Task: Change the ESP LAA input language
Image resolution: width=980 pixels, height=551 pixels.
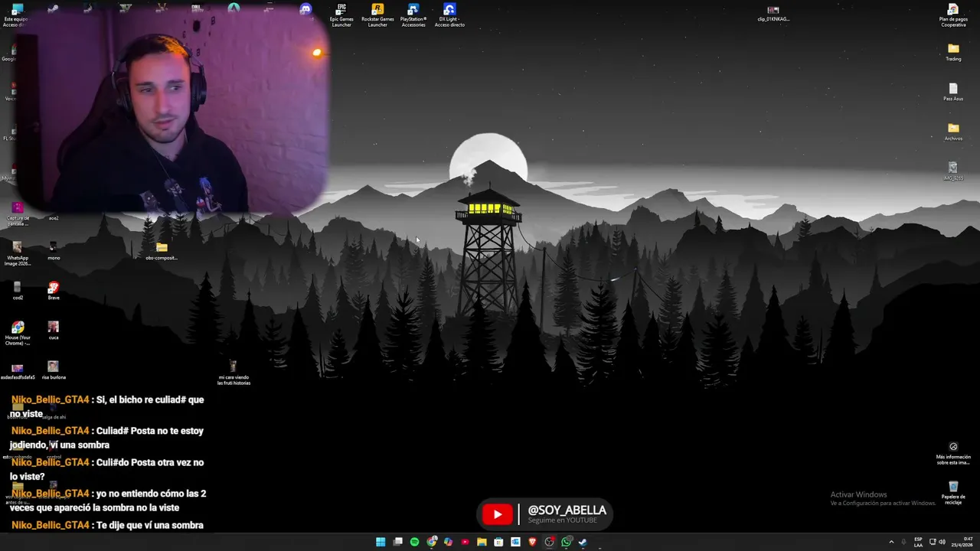Action: [918, 542]
